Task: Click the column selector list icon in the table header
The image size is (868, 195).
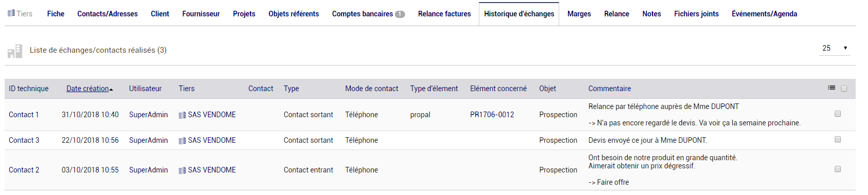Action: click(x=832, y=88)
